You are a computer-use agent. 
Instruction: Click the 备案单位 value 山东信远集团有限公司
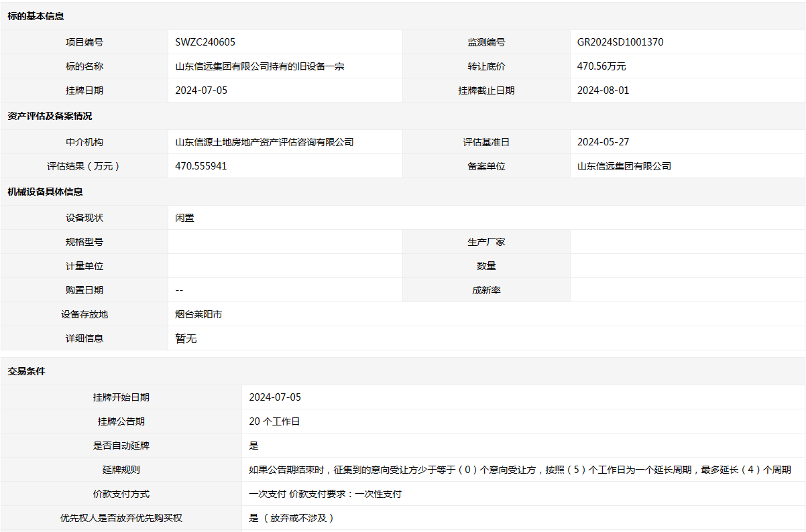coord(624,166)
